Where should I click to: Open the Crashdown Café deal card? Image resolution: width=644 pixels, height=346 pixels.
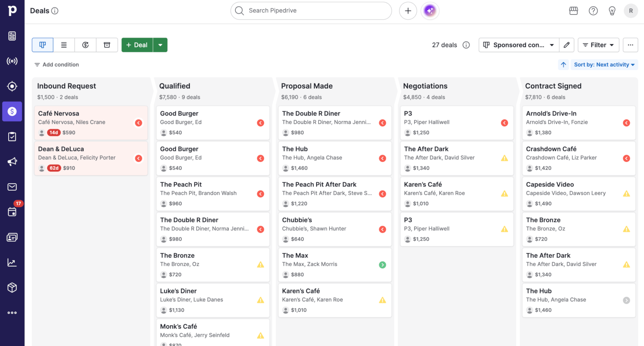pos(579,158)
